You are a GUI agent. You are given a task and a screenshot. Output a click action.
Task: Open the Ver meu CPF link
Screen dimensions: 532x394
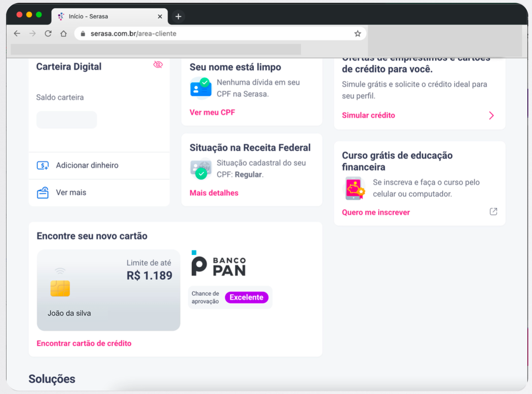[x=212, y=112]
